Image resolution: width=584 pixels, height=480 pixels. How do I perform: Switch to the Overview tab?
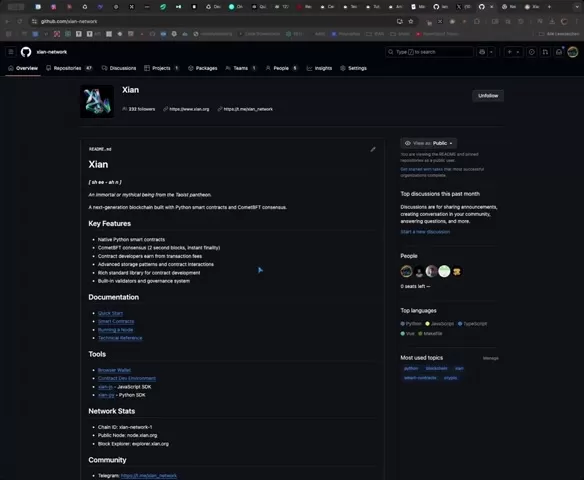(x=23, y=68)
